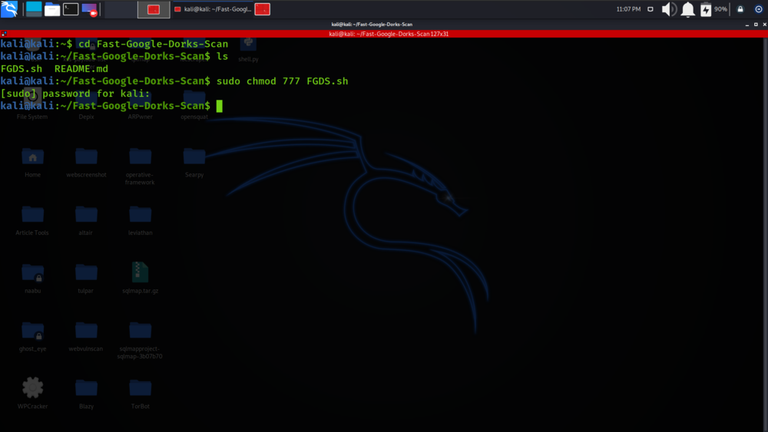Click the red terminal icon after task label
The image size is (768, 432).
(263, 9)
